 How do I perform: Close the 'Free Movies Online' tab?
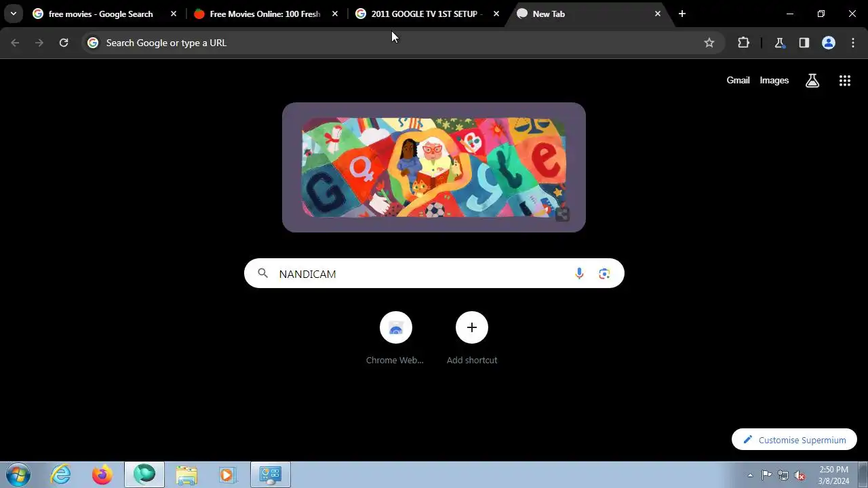(x=335, y=14)
